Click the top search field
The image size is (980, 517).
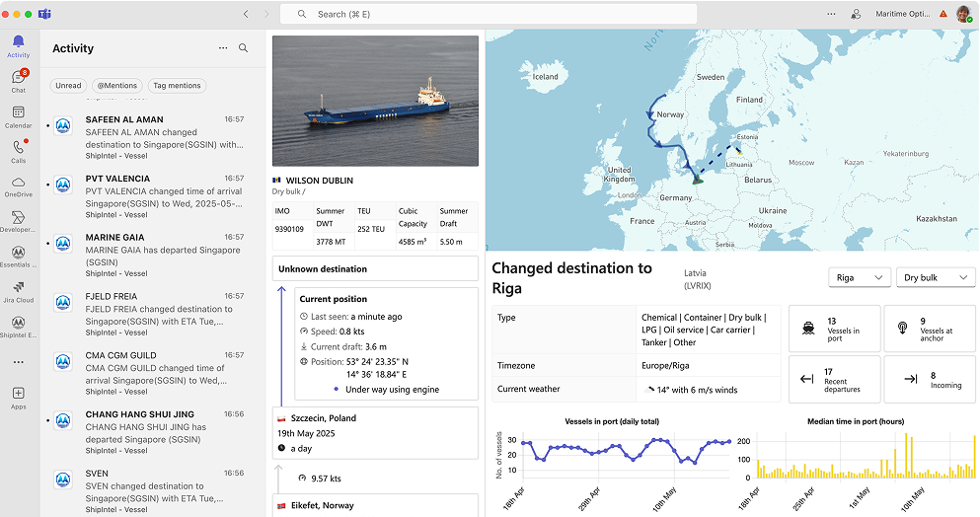[489, 15]
